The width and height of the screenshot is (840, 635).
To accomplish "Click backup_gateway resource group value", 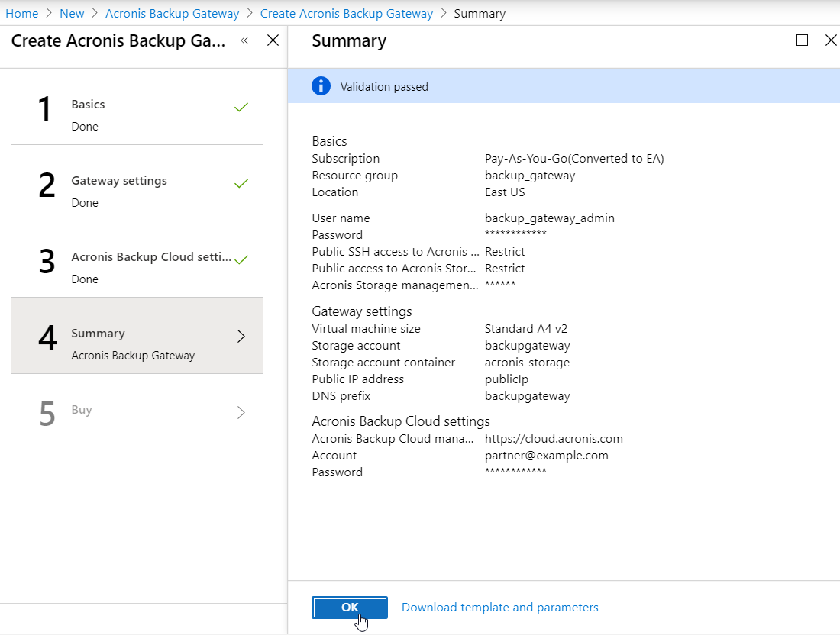I will coord(530,176).
